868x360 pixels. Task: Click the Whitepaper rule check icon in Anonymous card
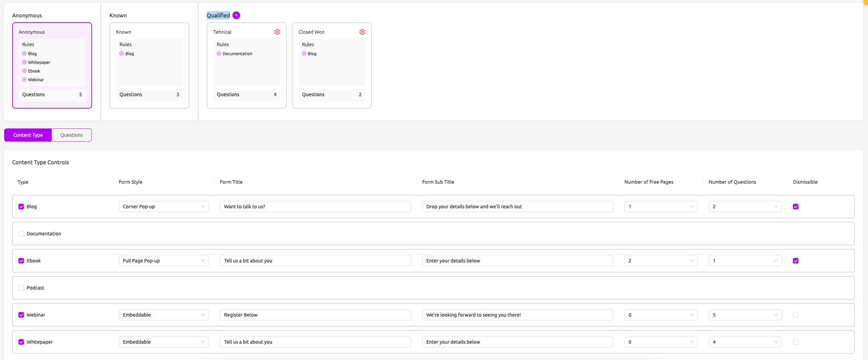24,62
